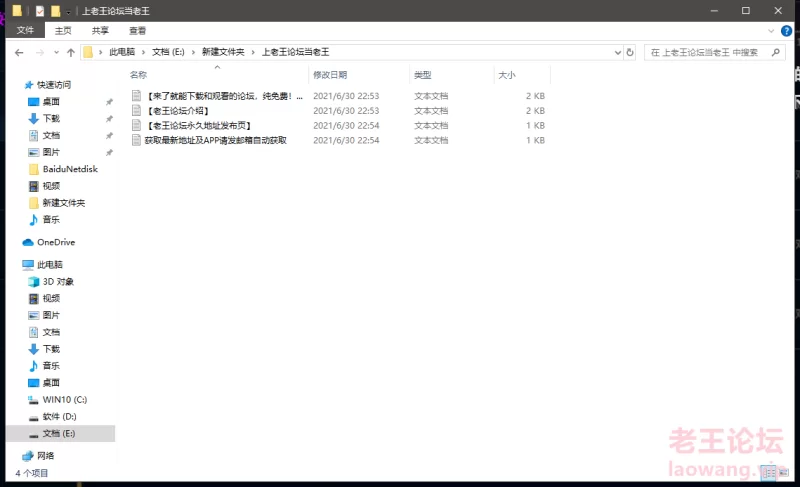Select the file 【老王论坛介绍】
Image resolution: width=800 pixels, height=487 pixels.
178,111
